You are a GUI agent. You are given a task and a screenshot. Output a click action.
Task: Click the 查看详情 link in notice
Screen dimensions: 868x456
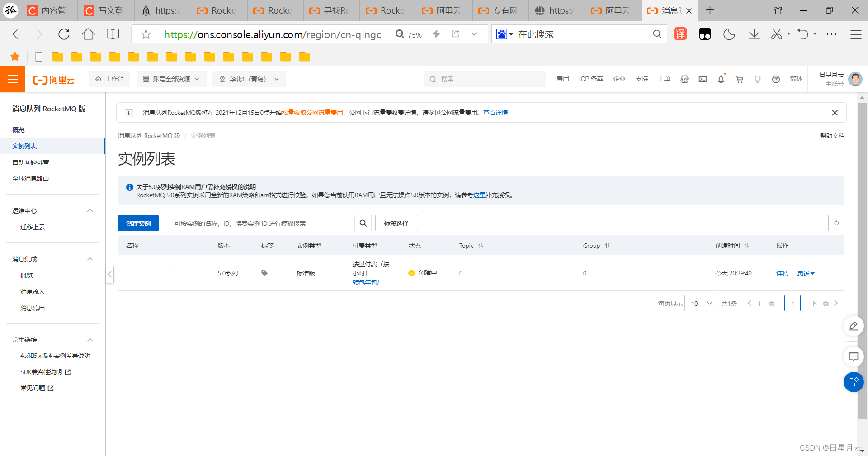(495, 113)
